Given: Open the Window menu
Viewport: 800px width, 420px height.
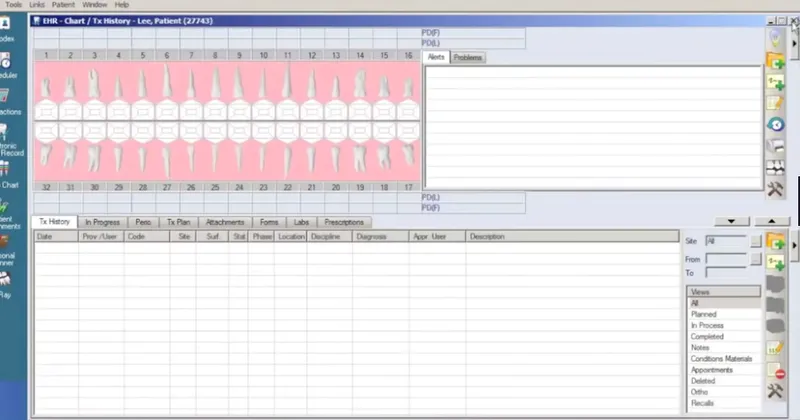Looking at the screenshot, I should tap(95, 5).
